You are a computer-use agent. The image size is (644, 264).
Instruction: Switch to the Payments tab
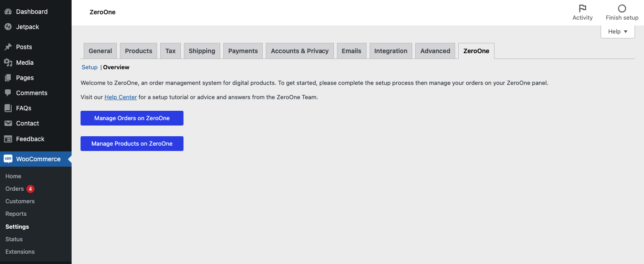pyautogui.click(x=243, y=51)
